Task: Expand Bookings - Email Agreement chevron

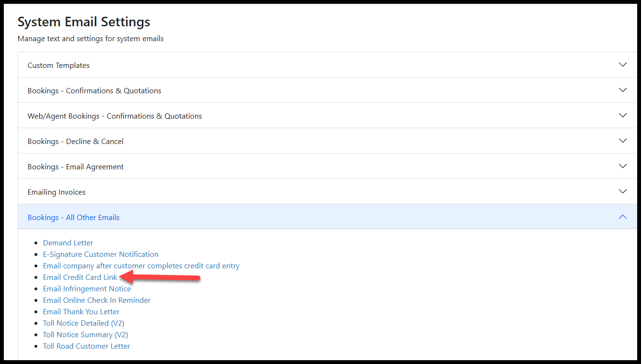Action: (622, 166)
